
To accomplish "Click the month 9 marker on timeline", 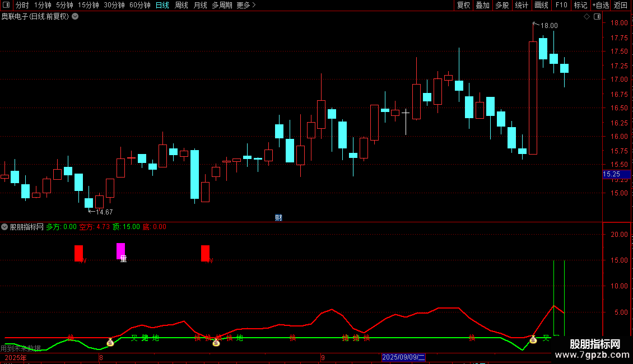I will 323,357.
